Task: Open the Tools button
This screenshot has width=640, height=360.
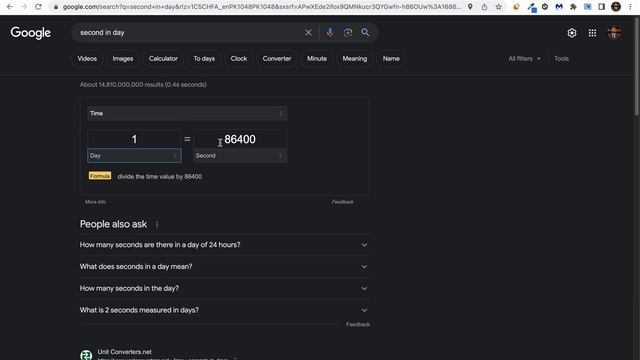Action: pos(561,59)
